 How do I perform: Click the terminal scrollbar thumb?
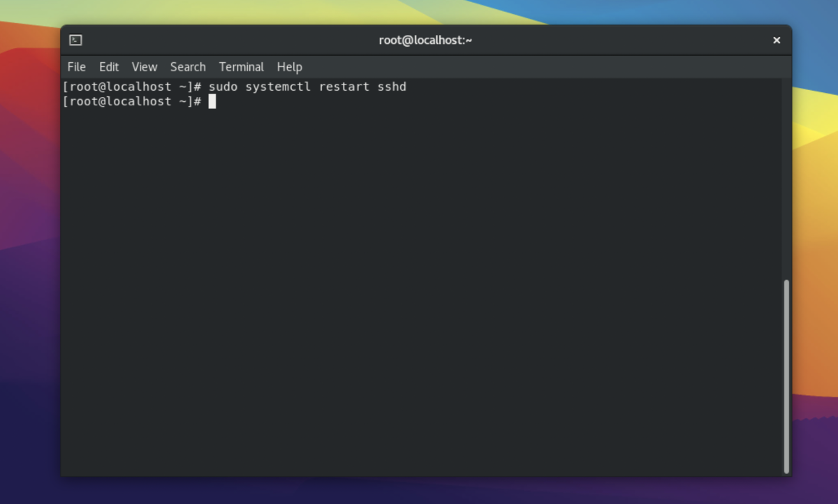[x=786, y=376]
